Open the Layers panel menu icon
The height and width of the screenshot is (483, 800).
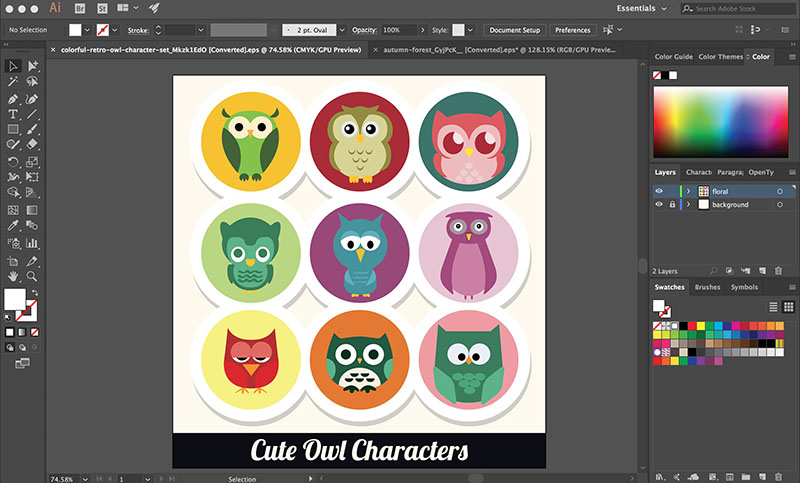pyautogui.click(x=792, y=172)
